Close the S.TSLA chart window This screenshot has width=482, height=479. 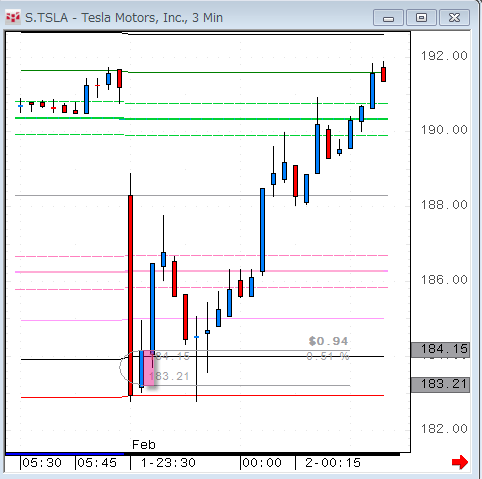454,18
